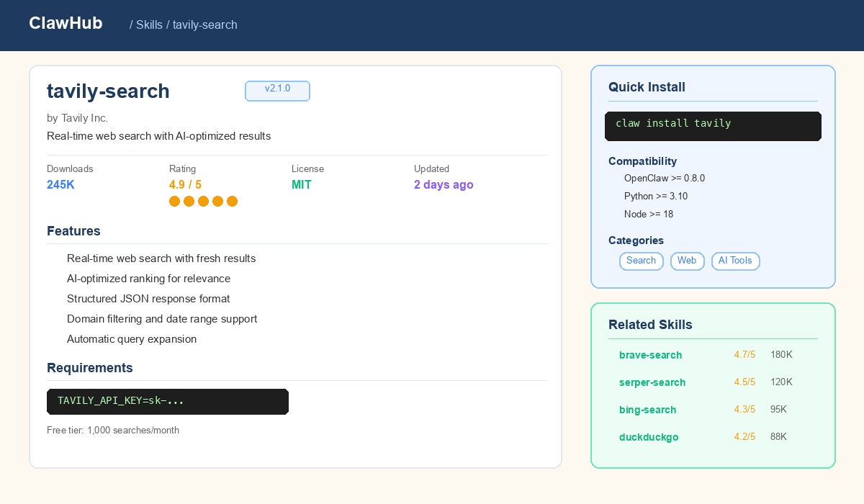
Task: Click 'Node >= 18' compatibility entry
Action: [649, 215]
